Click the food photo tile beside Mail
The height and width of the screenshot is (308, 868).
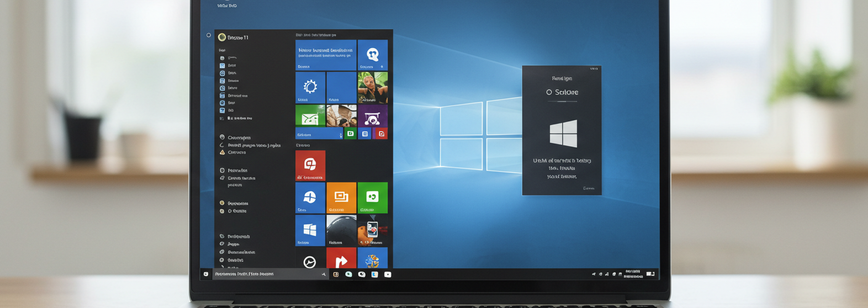(342, 115)
